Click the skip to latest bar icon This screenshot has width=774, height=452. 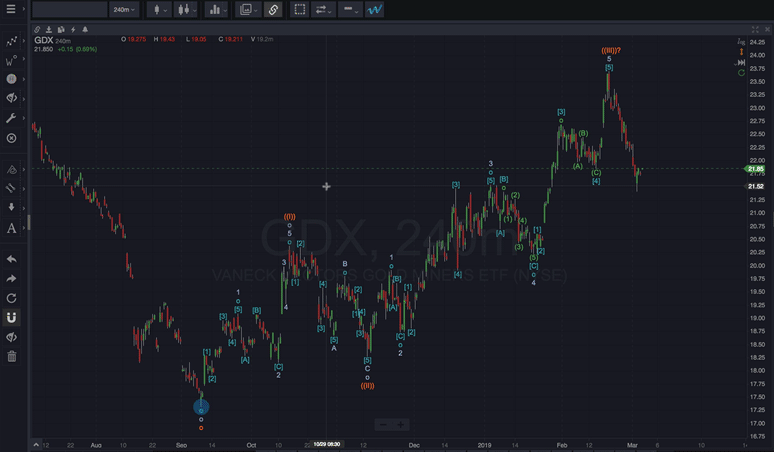point(740,63)
